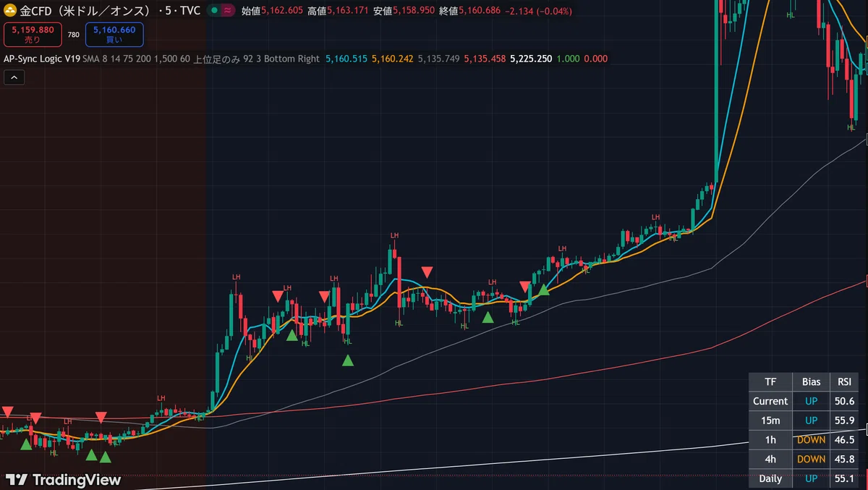Click the TF header cell in the table
This screenshot has width=868, height=490.
[770, 381]
